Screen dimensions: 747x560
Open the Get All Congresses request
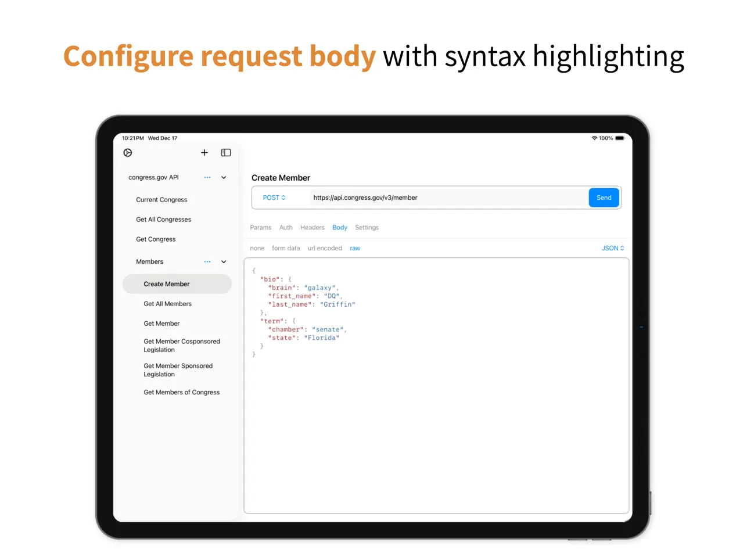163,220
